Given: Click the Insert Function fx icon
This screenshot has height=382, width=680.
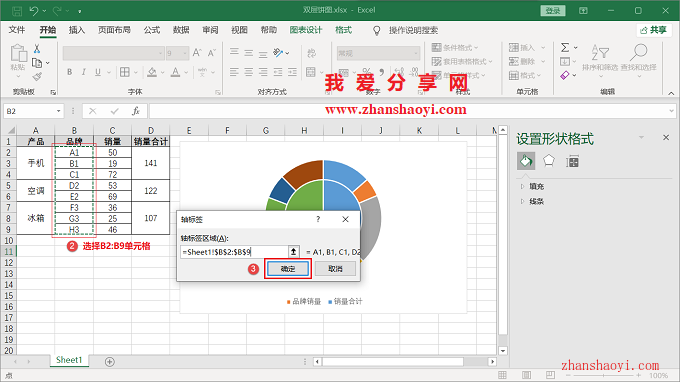Looking at the screenshot, I should pos(136,111).
